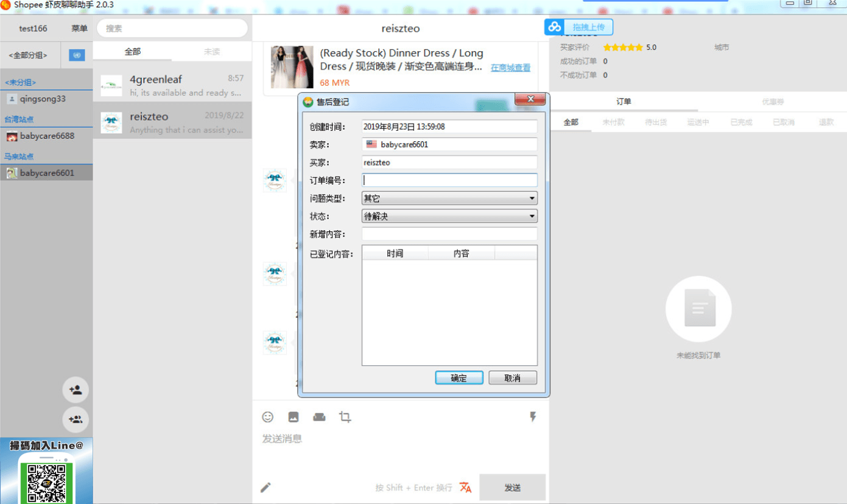Click the 卖家 field showing babycare6601
Viewport: 847px width, 504px height.
[x=449, y=144]
